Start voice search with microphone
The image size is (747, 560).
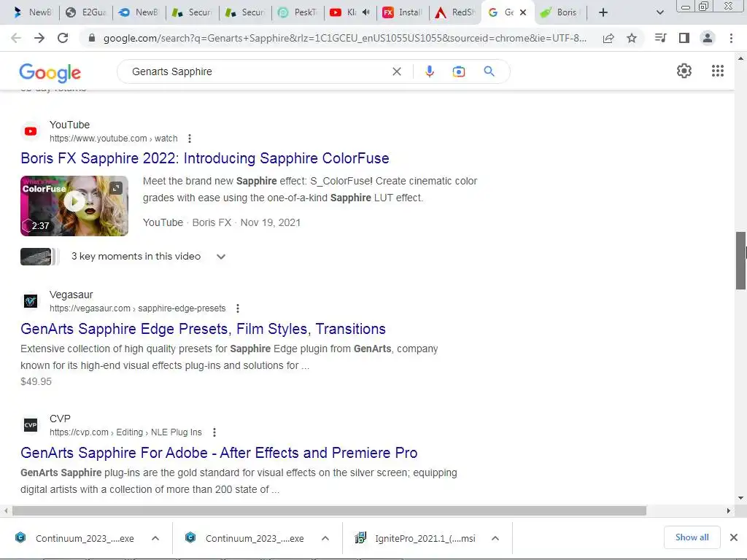point(429,71)
